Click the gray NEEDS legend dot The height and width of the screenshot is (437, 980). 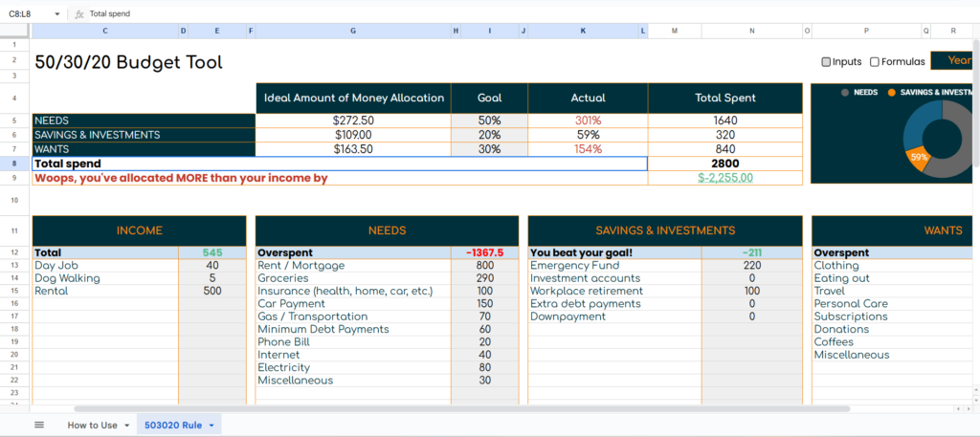coord(845,93)
